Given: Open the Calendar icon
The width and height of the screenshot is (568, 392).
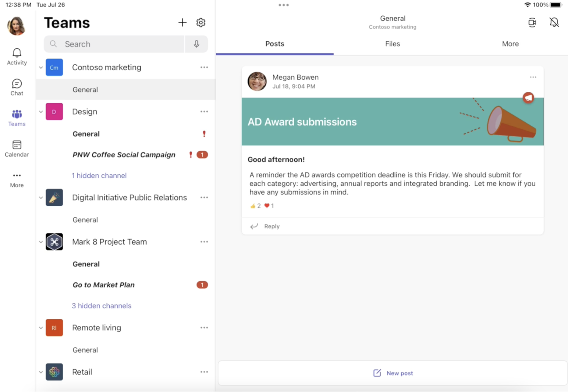Looking at the screenshot, I should click(16, 148).
